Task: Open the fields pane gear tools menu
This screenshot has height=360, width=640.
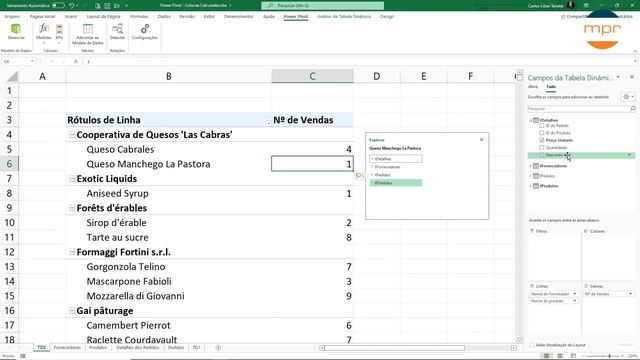Action: (x=628, y=97)
